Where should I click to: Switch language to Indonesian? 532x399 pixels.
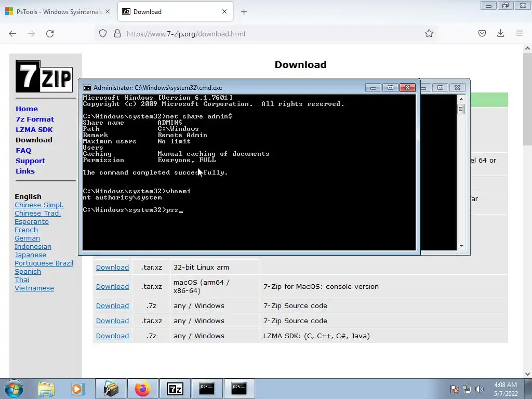33,247
